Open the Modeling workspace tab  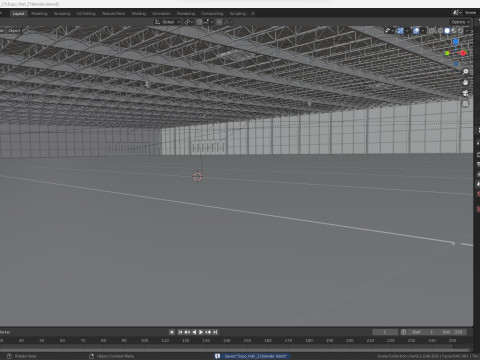click(x=39, y=14)
